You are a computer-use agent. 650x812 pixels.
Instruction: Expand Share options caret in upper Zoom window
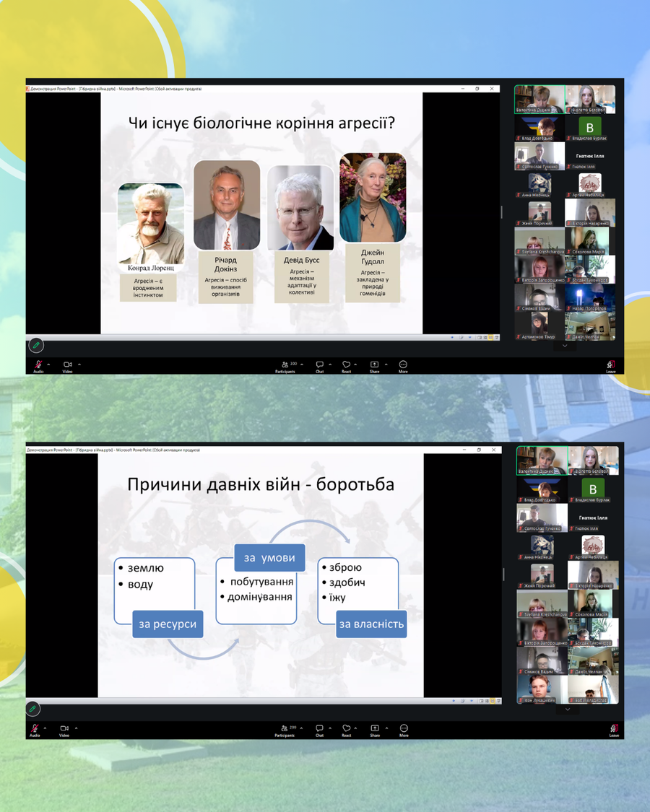(x=386, y=364)
